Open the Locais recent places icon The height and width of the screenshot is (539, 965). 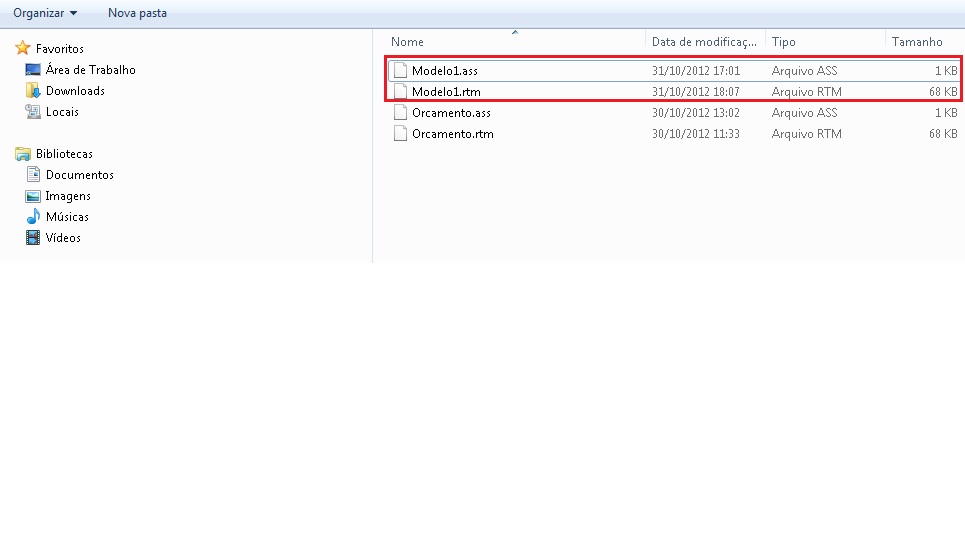pos(33,111)
